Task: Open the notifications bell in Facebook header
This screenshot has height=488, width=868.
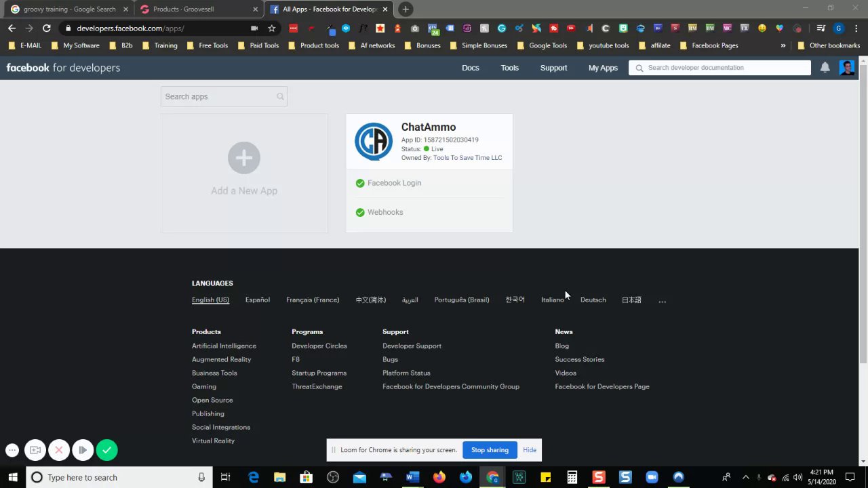Action: (825, 68)
